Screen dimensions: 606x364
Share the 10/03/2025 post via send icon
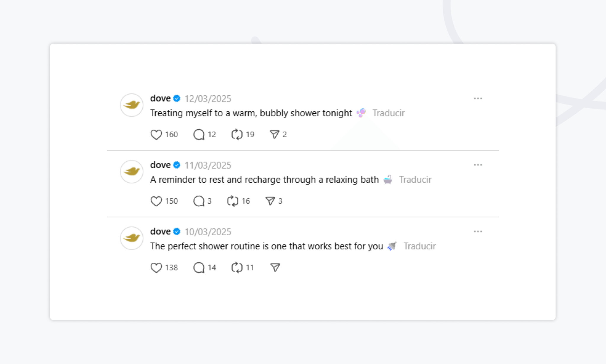275,268
